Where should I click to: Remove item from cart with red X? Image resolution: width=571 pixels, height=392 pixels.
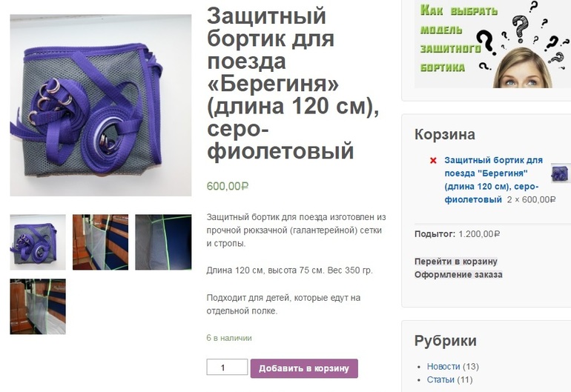pos(433,161)
